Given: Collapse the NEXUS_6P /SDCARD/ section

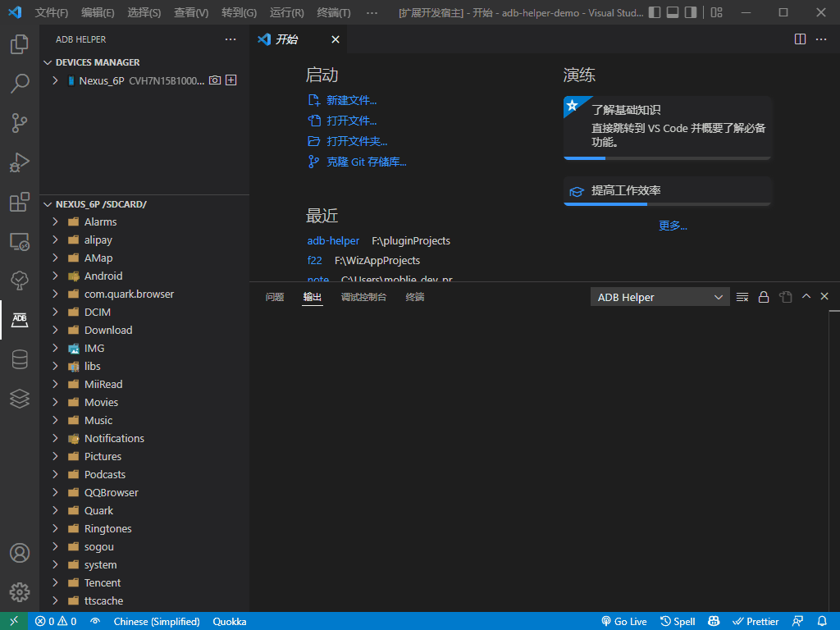Looking at the screenshot, I should [x=47, y=203].
